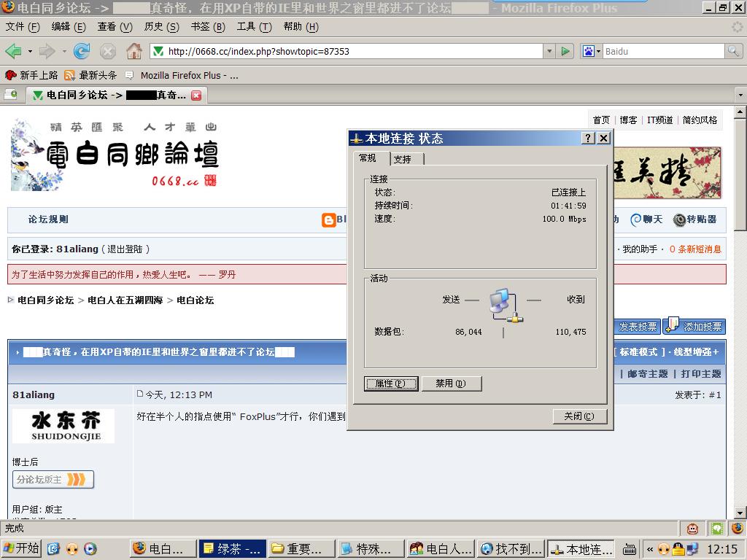
Task: Click the 属性(P) button in dialog
Action: 390,384
